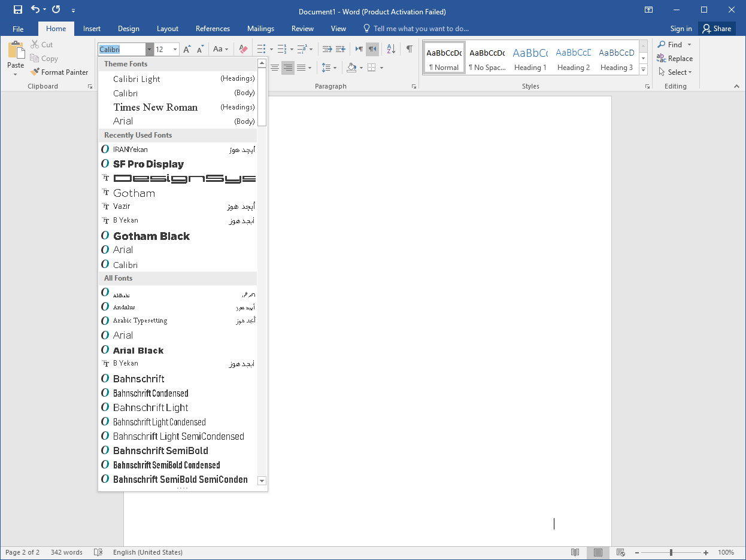Click the font list scroll down arrow
Viewport: 746px width, 560px height.
click(262, 480)
